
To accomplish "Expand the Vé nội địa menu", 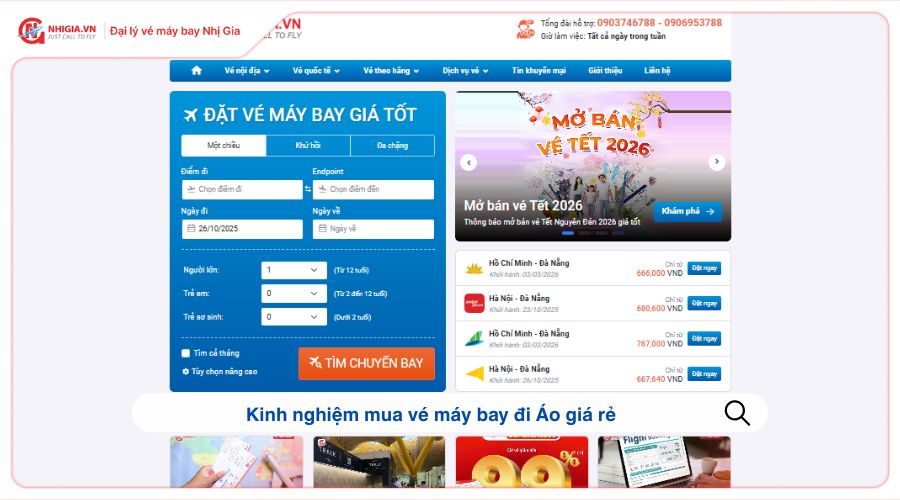I will [247, 71].
